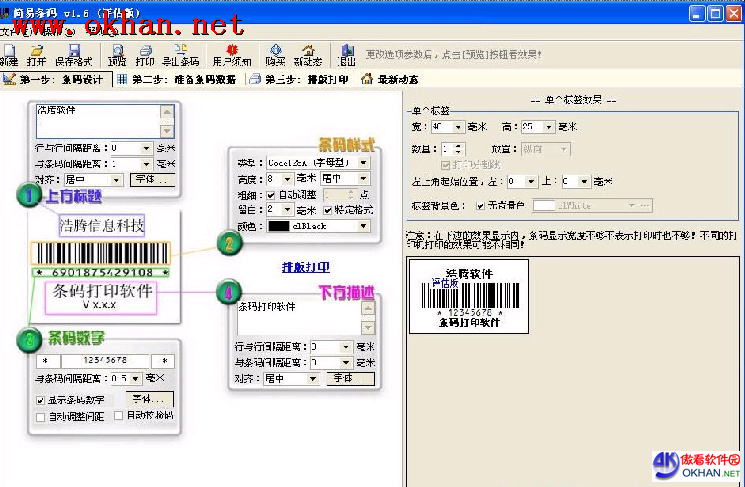Screen dimensions: 745x487
Task: Click the prefix * field before barcode number
Action: 48,361
